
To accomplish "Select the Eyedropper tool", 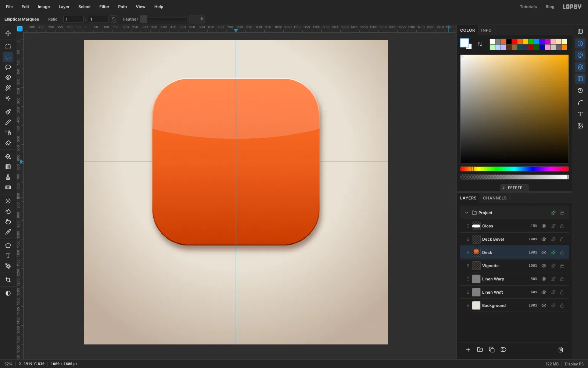I will click(8, 232).
